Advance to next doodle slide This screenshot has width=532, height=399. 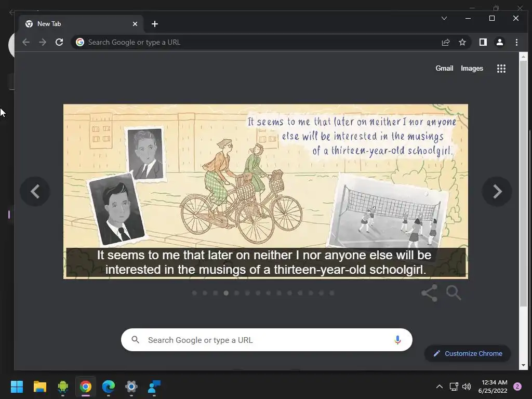[x=497, y=191]
